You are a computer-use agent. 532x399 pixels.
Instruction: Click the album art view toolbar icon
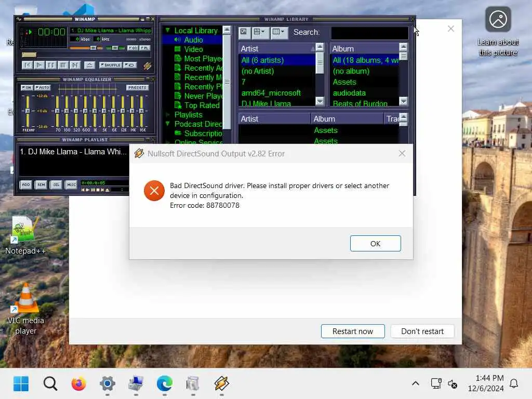click(x=244, y=33)
